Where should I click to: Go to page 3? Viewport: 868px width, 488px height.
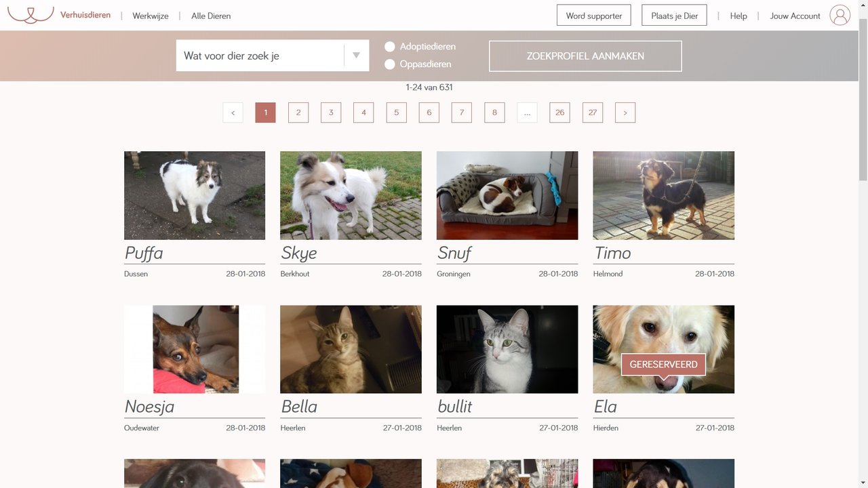click(331, 113)
